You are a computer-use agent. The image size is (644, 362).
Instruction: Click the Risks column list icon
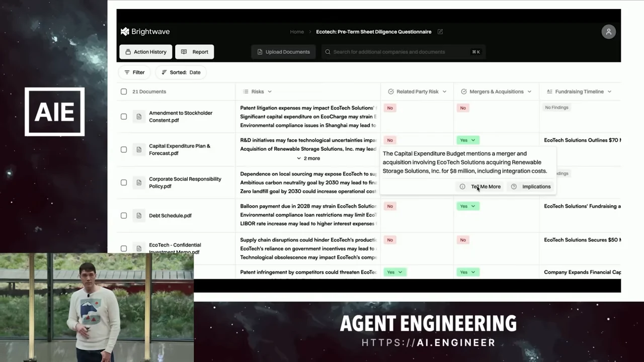click(x=246, y=92)
